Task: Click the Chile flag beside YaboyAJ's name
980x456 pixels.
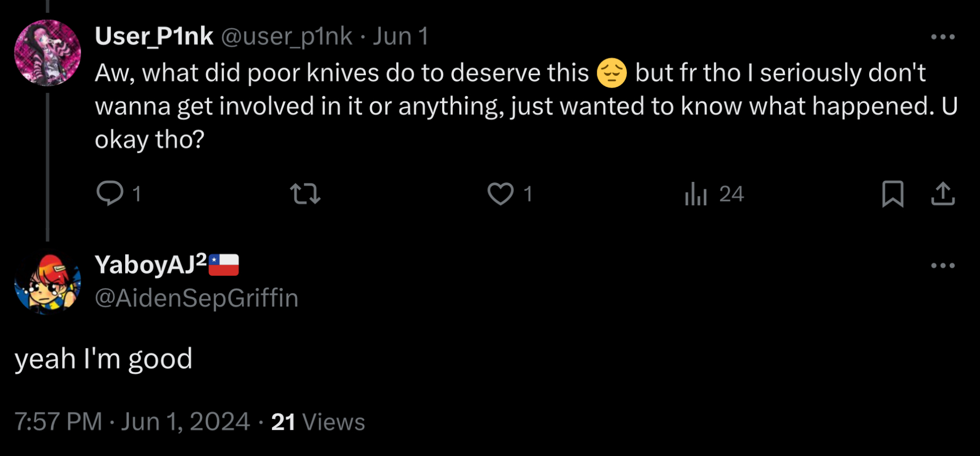Action: pyautogui.click(x=224, y=265)
